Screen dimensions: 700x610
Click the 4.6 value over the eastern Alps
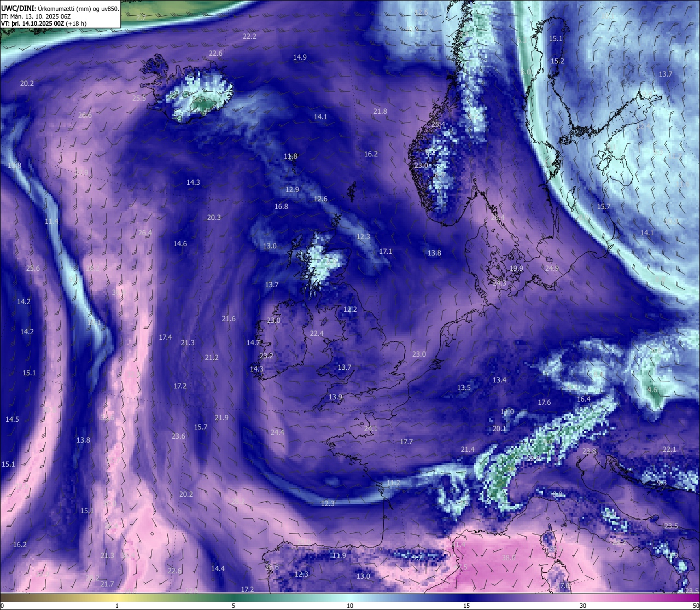pos(652,390)
